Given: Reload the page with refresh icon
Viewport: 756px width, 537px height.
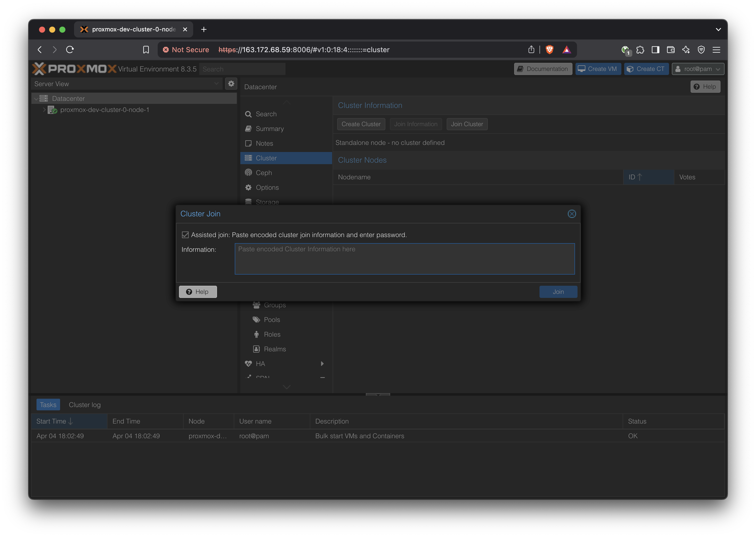Looking at the screenshot, I should tap(70, 50).
